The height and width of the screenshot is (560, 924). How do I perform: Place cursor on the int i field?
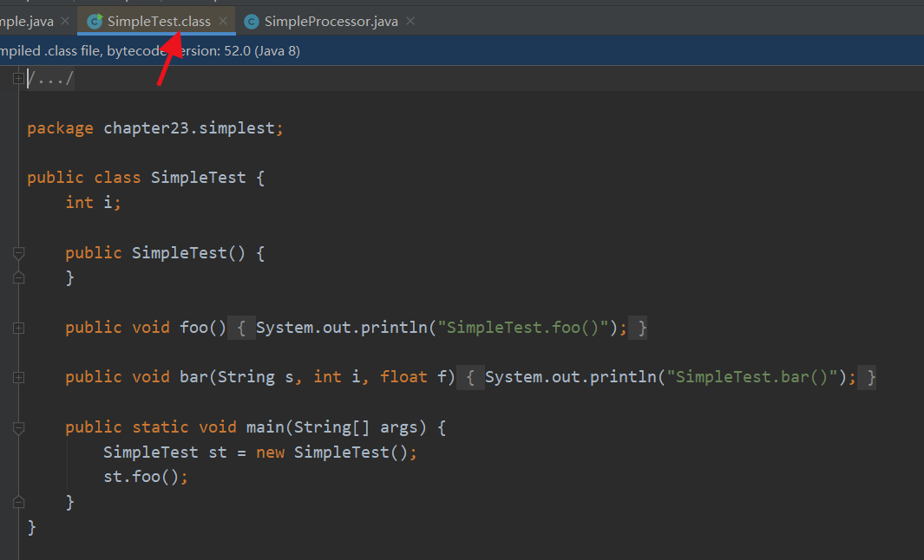click(93, 203)
